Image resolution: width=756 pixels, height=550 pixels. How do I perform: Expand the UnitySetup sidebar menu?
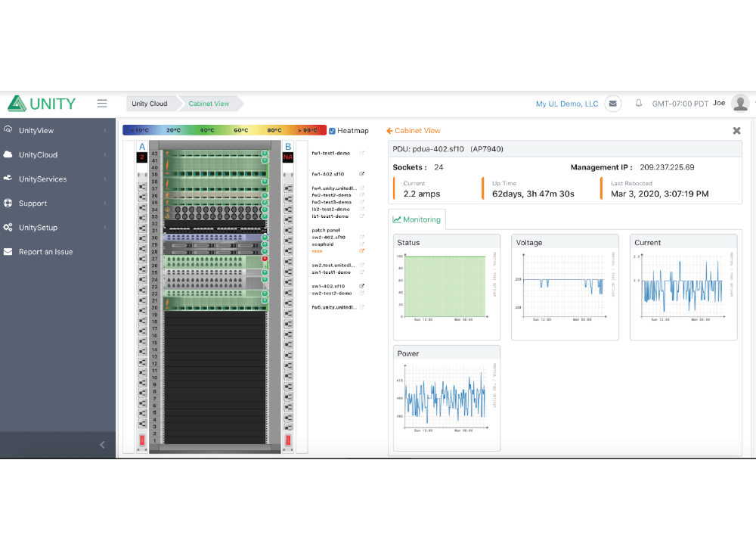click(58, 227)
